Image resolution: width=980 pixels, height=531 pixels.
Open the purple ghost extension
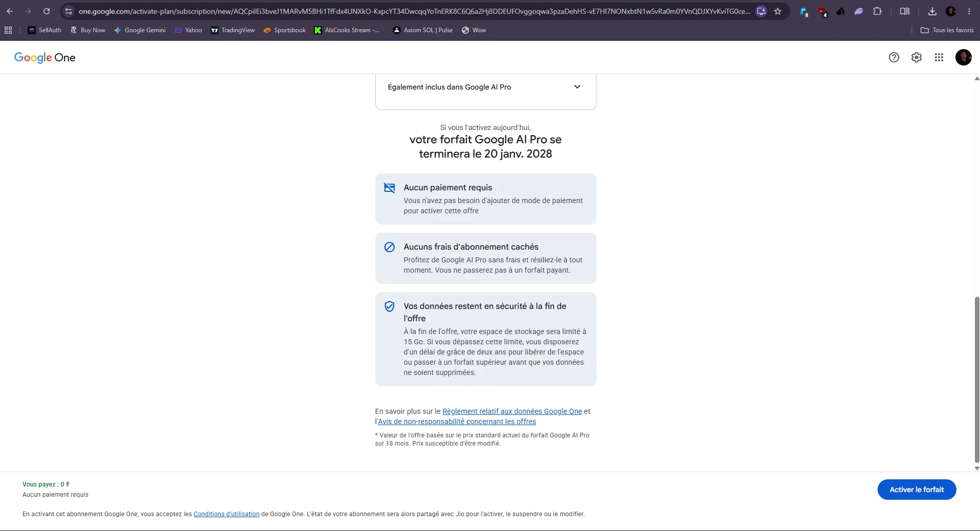tap(859, 11)
